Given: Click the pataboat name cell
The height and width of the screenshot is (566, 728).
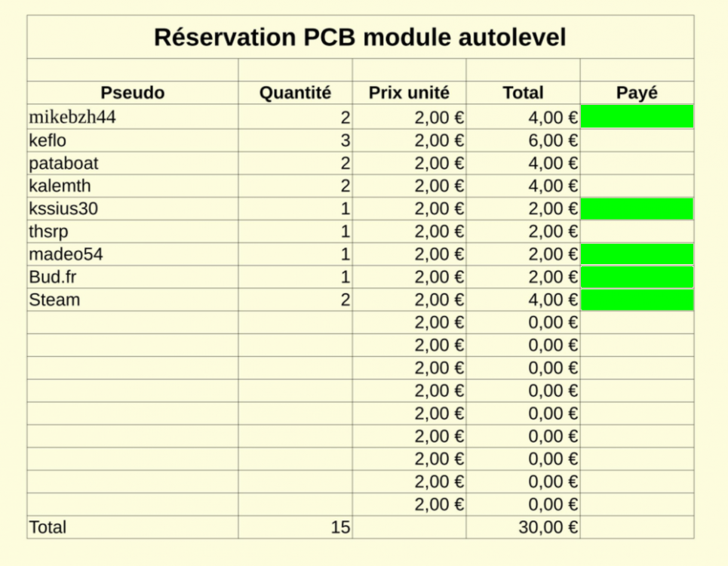Looking at the screenshot, I should pos(63,163).
